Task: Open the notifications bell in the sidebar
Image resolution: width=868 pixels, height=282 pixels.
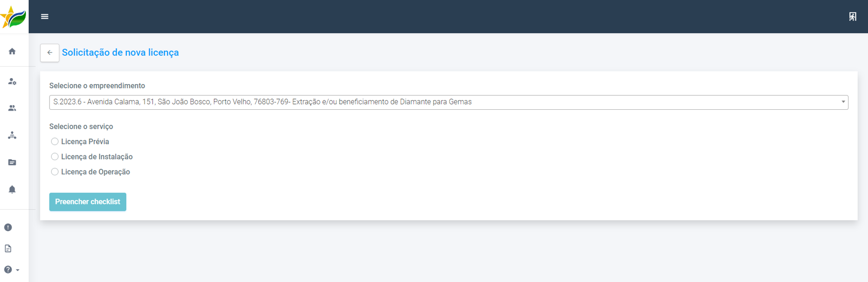Action: (x=12, y=190)
